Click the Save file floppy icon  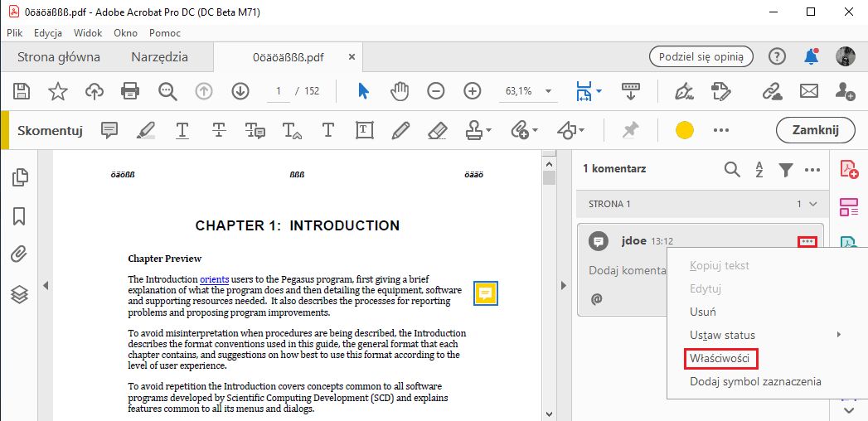(x=22, y=91)
